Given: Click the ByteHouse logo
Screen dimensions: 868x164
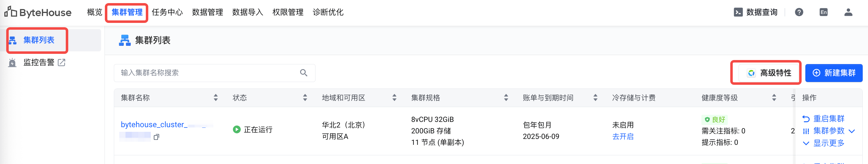Looking at the screenshot, I should click(x=38, y=12).
